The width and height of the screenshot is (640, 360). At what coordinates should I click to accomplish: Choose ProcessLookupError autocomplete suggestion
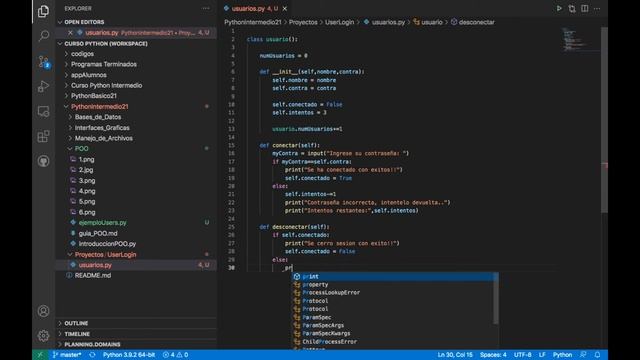[393, 293]
